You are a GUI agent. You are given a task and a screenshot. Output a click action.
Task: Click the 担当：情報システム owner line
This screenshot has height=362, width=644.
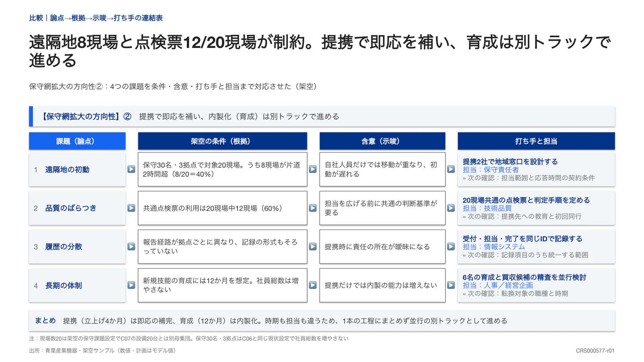coord(494,247)
